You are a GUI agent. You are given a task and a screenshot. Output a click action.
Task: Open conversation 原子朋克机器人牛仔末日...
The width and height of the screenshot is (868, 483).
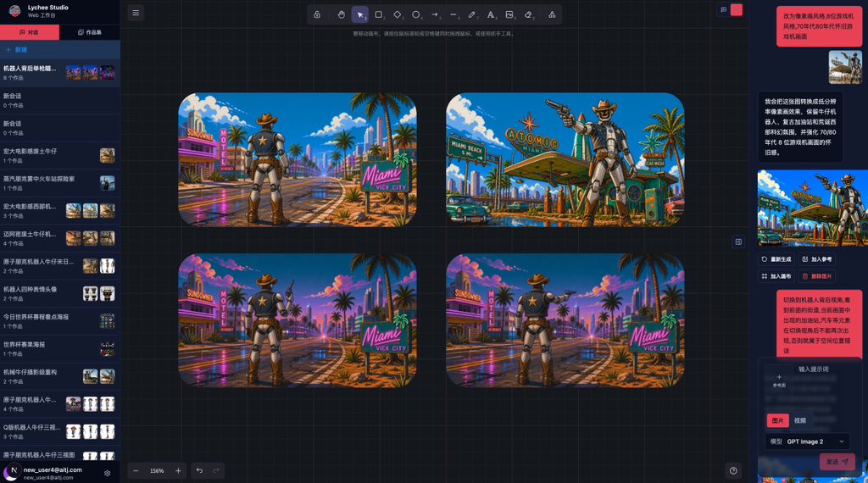click(60, 266)
